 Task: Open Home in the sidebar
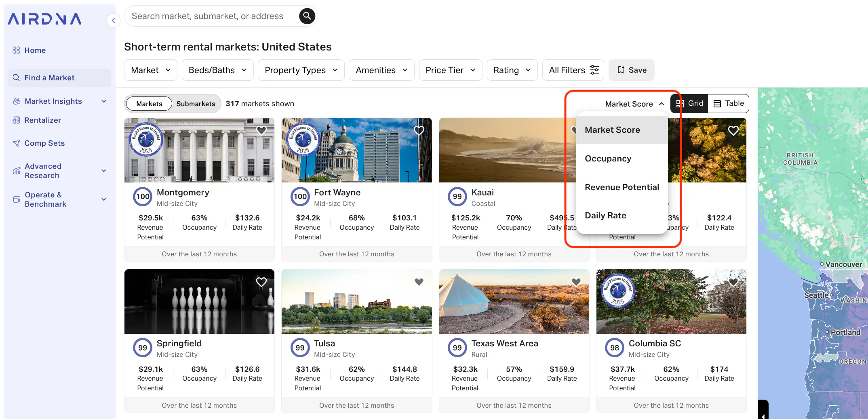pyautogui.click(x=59, y=50)
